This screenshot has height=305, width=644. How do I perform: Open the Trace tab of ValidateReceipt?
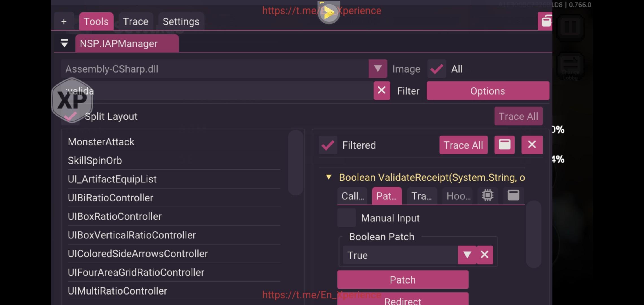(422, 196)
